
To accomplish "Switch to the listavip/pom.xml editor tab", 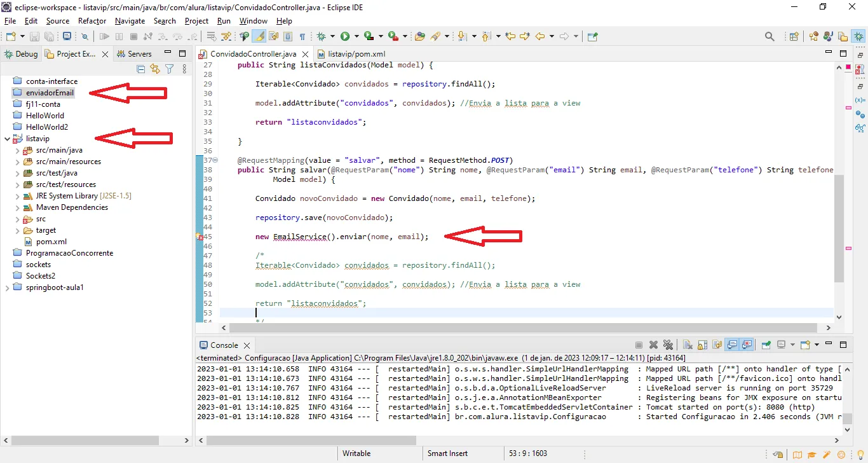I will tap(356, 54).
